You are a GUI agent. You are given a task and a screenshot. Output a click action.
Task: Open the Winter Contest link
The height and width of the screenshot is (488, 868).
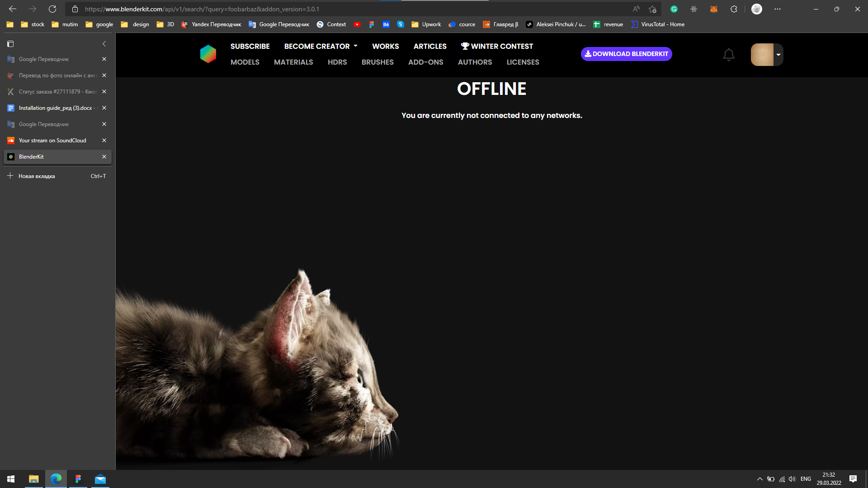[496, 46]
